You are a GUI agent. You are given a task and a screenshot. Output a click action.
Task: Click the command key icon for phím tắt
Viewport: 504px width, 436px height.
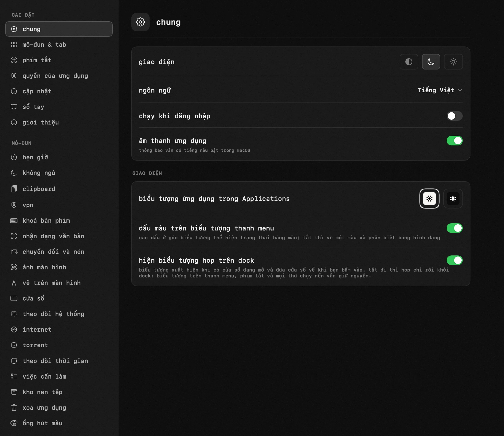point(14,60)
